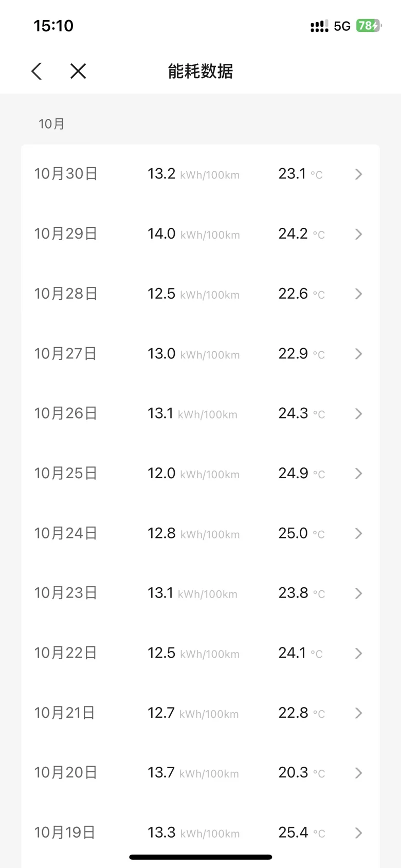Tap the 10月 month section header

point(51,124)
